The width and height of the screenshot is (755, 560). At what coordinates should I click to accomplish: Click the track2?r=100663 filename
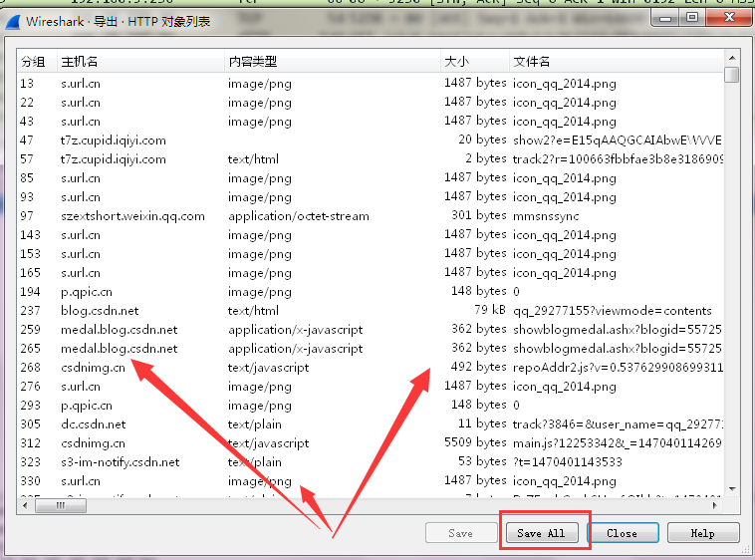pos(618,159)
